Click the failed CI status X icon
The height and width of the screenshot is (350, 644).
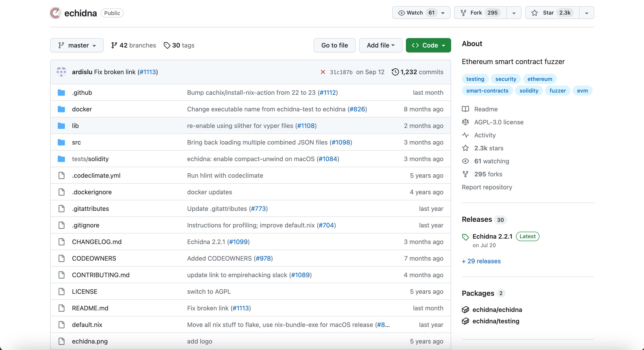(x=323, y=72)
